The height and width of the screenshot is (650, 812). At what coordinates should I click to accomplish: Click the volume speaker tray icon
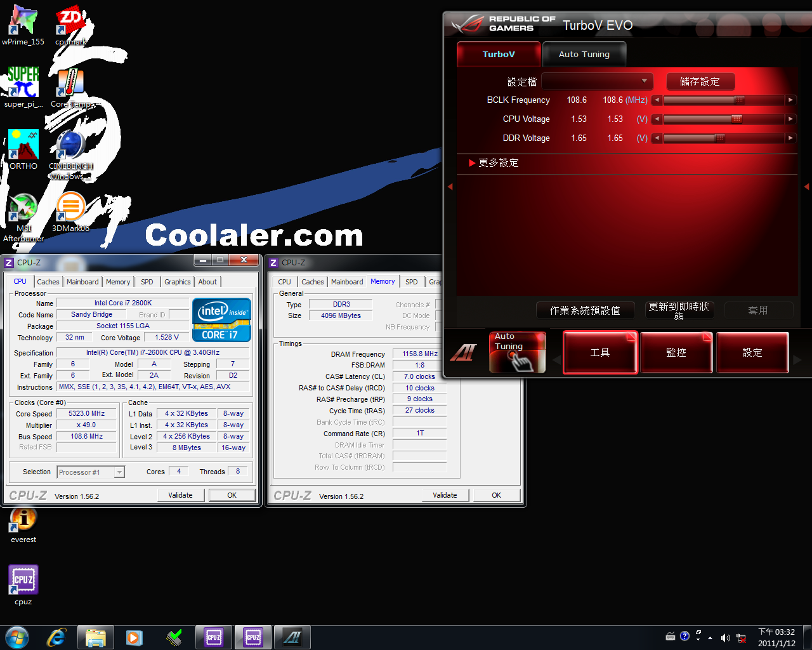726,637
